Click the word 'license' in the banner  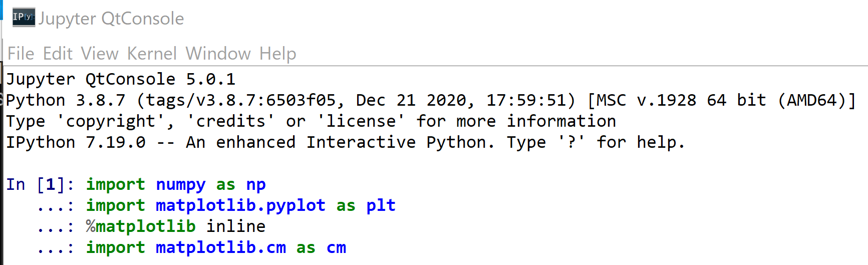[361, 122]
